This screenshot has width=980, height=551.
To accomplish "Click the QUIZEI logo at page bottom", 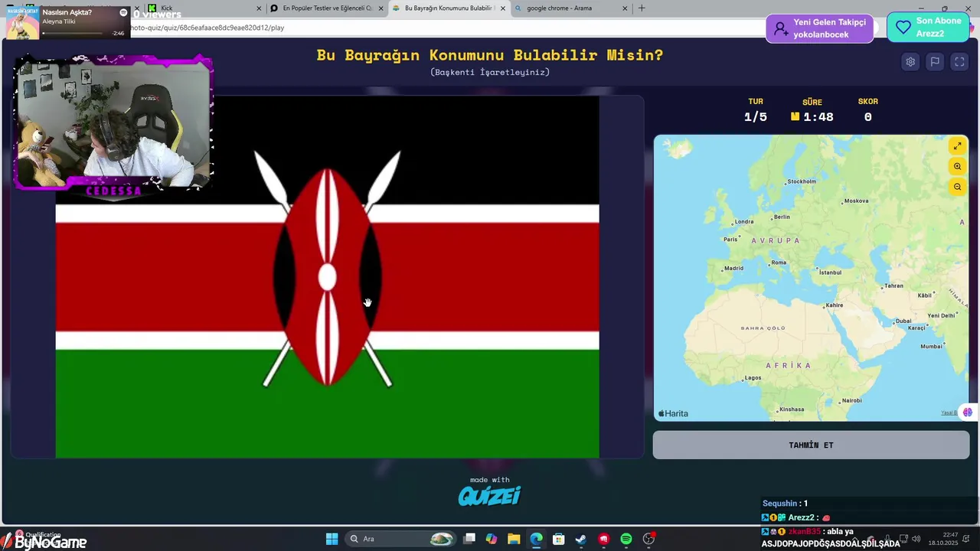I will click(x=489, y=496).
